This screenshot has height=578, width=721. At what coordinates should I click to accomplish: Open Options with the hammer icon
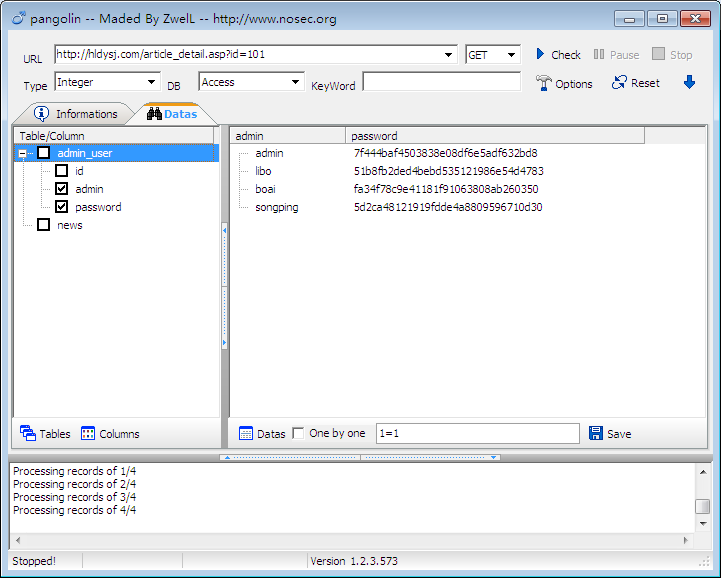(x=544, y=83)
